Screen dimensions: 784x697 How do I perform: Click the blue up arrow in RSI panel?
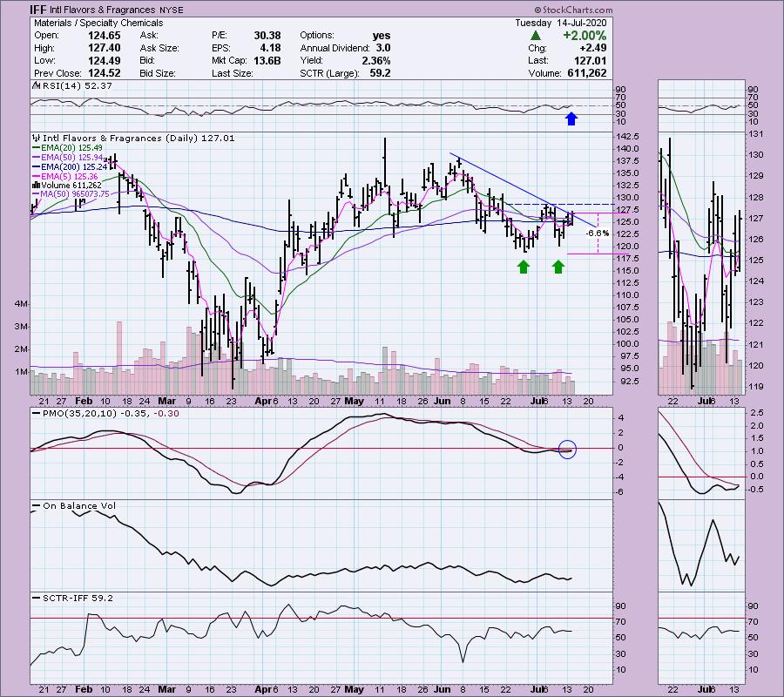pos(571,118)
